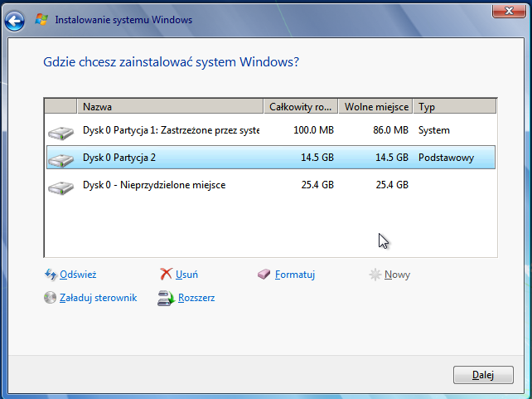Click 25.4 GB in Wolne miejsce column
Screen dimensions: 532x399
392,185
